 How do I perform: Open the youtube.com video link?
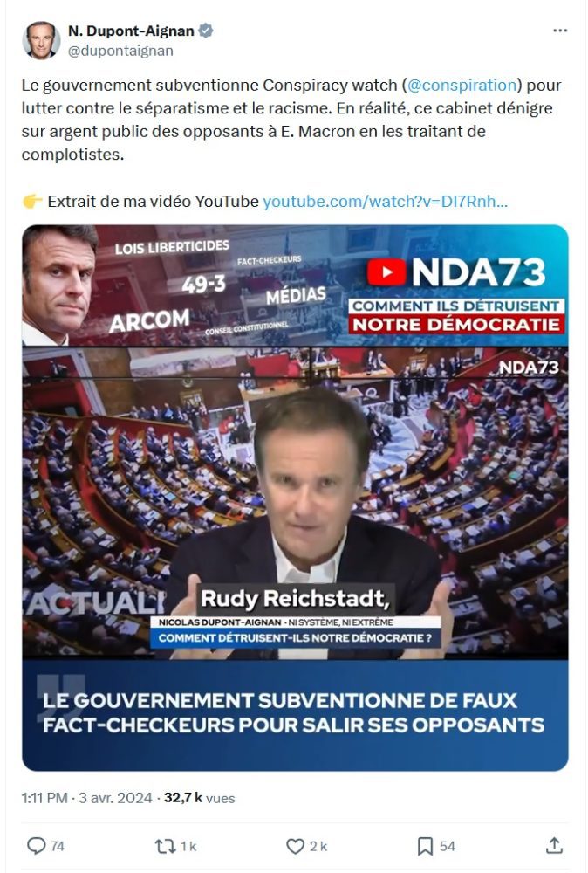pos(385,201)
